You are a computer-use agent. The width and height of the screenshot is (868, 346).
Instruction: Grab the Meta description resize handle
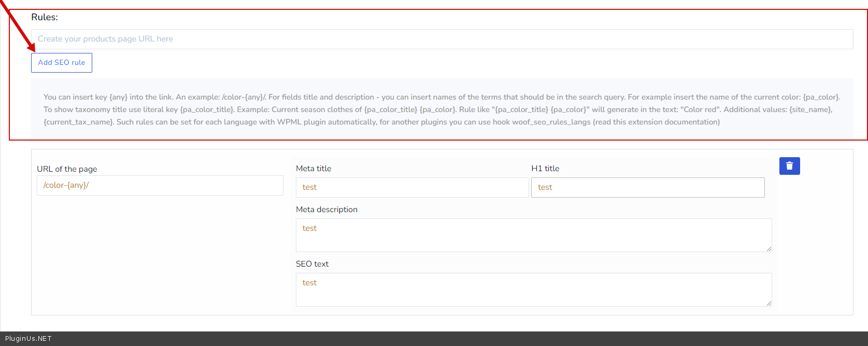[769, 249]
